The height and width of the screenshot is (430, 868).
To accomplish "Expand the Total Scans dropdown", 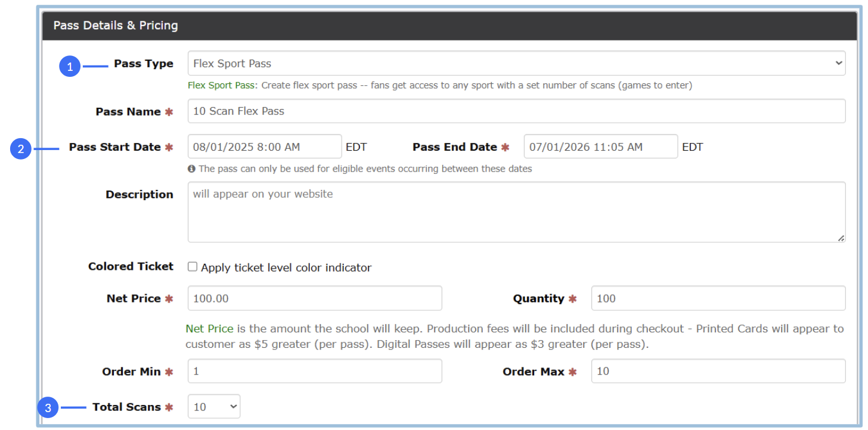I will click(x=214, y=407).
